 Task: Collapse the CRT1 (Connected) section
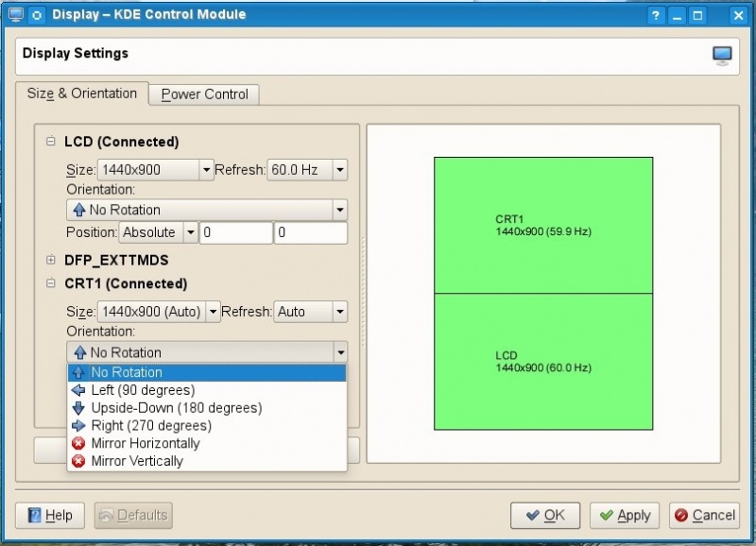(x=50, y=283)
